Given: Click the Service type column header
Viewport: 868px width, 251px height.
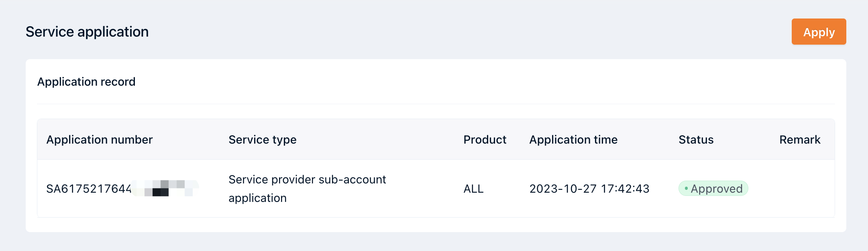Looking at the screenshot, I should [262, 140].
